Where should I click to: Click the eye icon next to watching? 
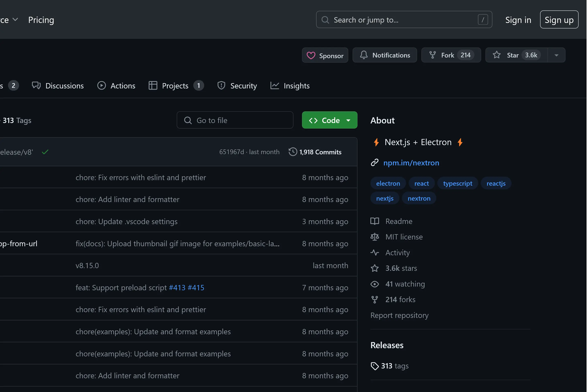[374, 284]
